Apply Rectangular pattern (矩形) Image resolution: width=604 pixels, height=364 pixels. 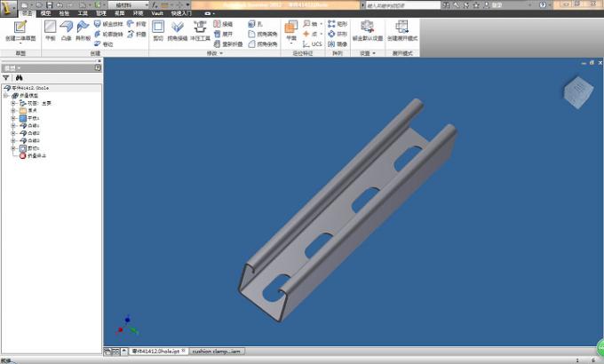(338, 24)
